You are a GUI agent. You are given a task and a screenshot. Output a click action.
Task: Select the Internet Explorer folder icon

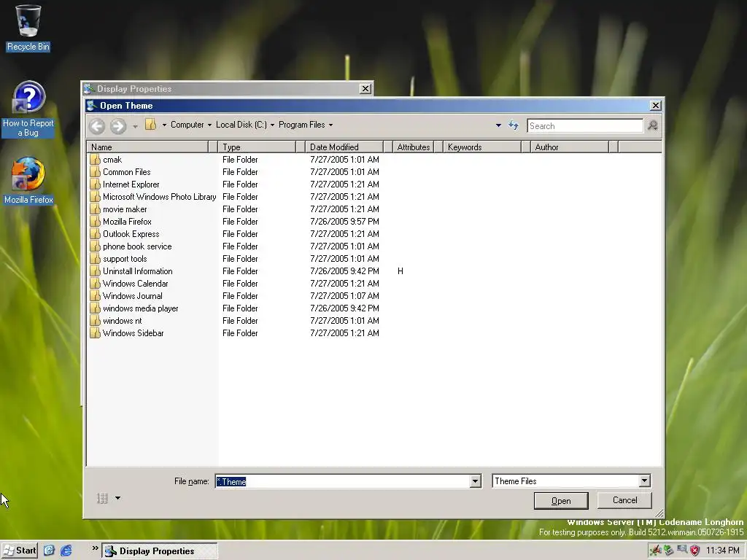click(96, 184)
